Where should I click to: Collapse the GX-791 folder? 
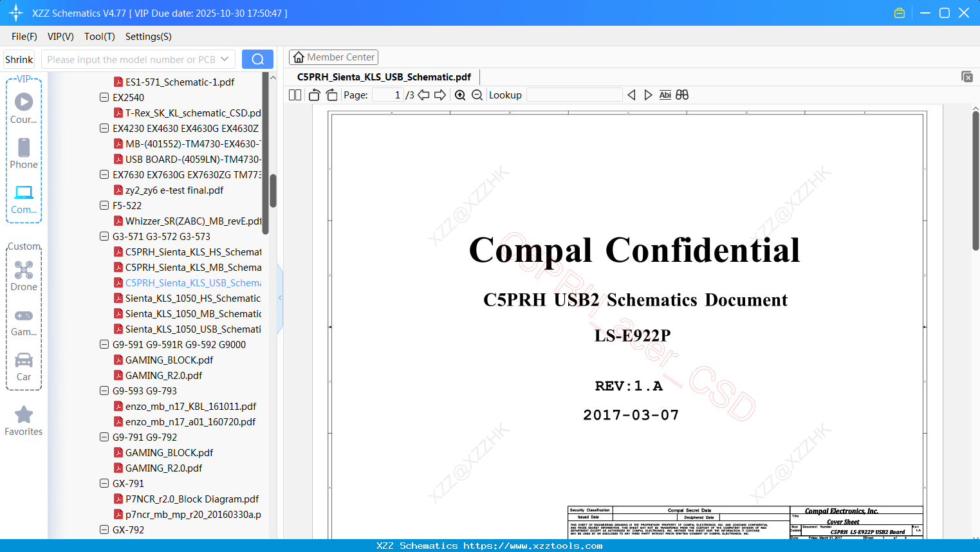point(104,483)
